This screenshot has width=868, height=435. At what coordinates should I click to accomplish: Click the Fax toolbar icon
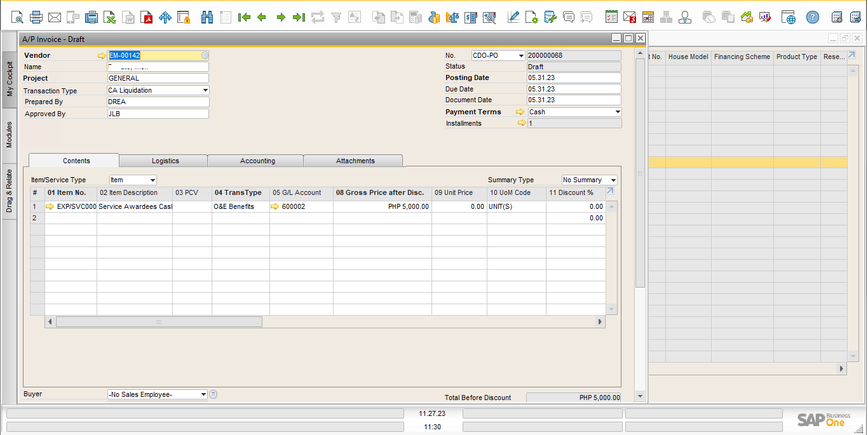(92, 17)
